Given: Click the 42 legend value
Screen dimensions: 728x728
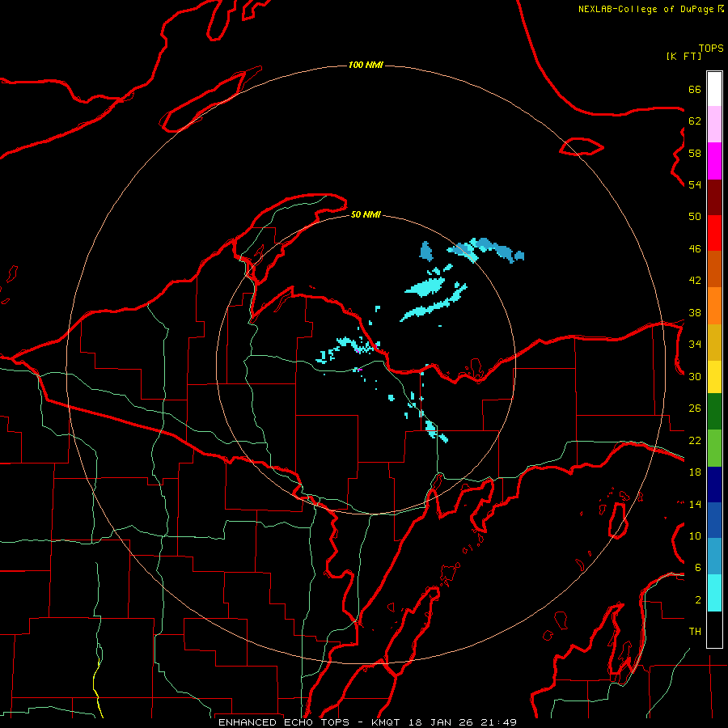Looking at the screenshot, I should click(695, 281).
